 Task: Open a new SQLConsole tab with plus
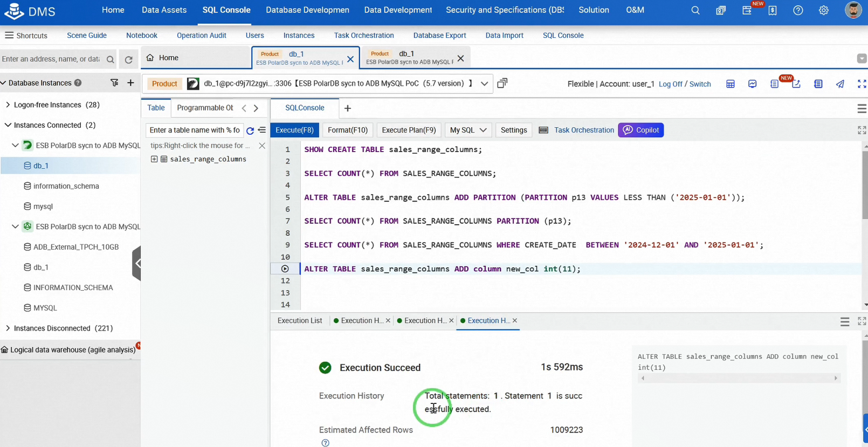[348, 108]
